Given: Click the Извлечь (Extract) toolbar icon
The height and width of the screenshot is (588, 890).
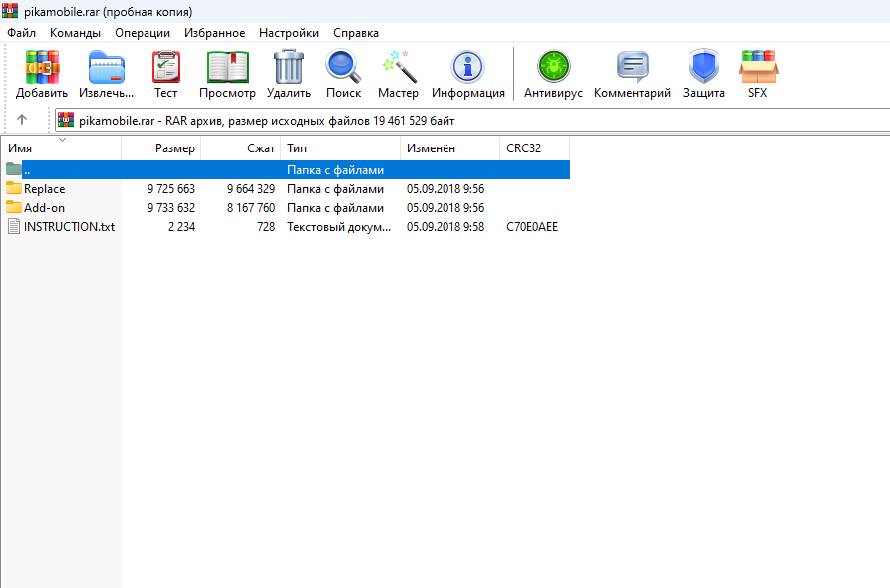Looking at the screenshot, I should coord(106,67).
